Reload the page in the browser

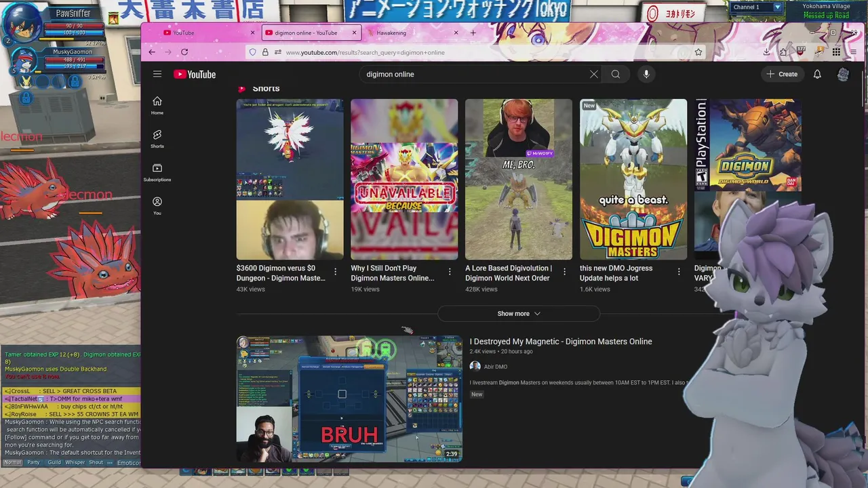point(184,52)
